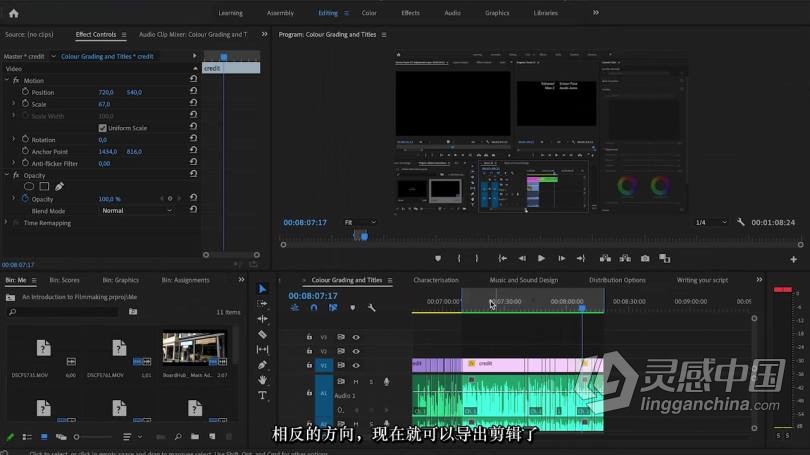The height and width of the screenshot is (455, 810).
Task: Expand the Rotation property
Action: (x=13, y=139)
